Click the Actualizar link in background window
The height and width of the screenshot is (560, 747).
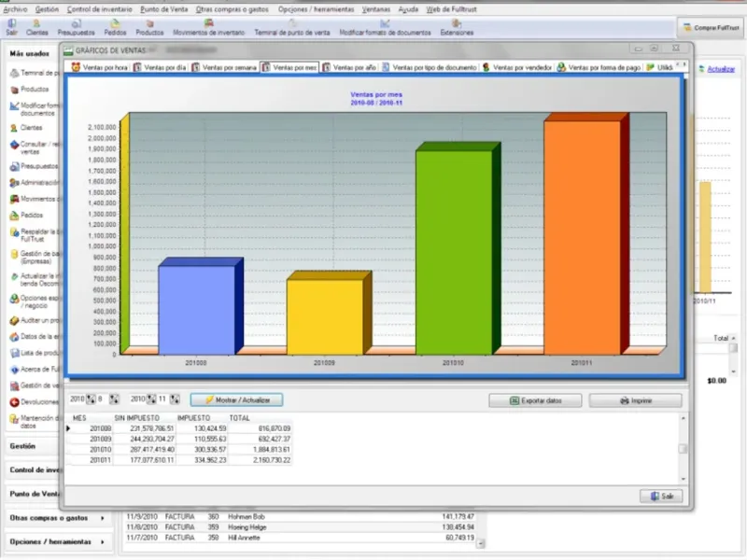pos(721,69)
